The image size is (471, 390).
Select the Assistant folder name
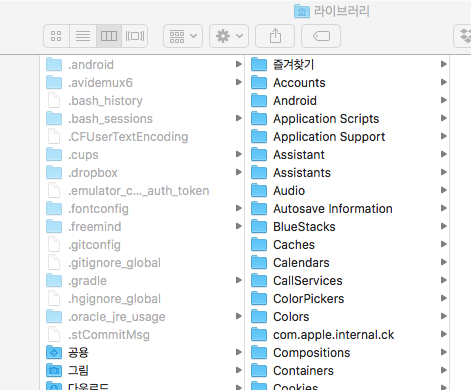click(x=299, y=155)
